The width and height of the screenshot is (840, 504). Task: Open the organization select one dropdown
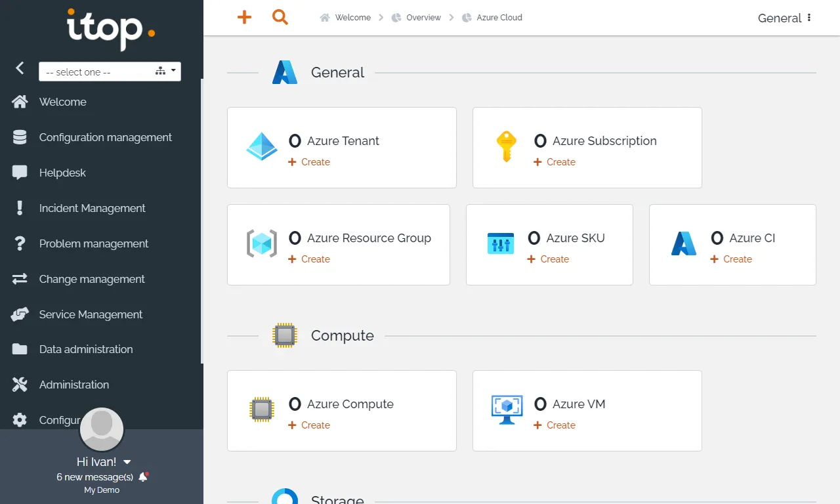(x=110, y=72)
